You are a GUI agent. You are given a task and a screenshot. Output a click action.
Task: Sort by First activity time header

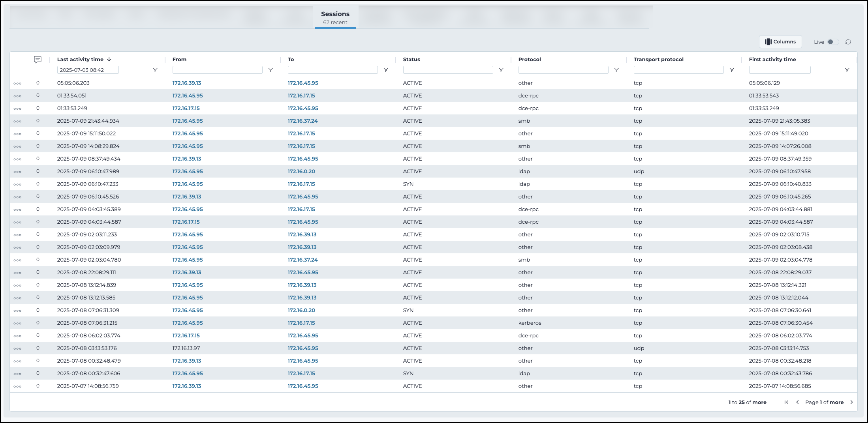[x=772, y=60]
